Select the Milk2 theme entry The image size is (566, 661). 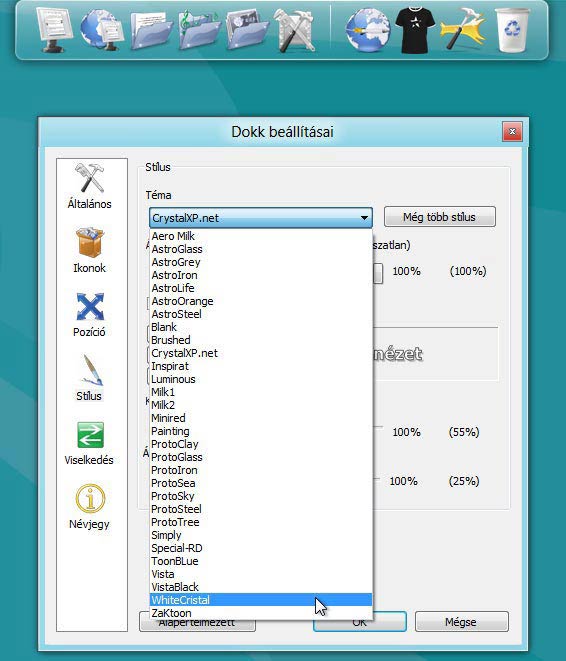[261, 405]
